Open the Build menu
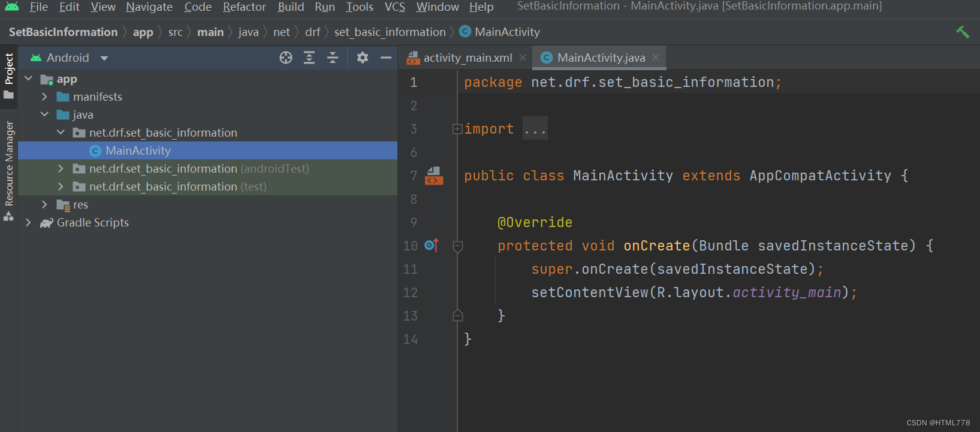Screen dimensions: 980x432 [x=291, y=7]
